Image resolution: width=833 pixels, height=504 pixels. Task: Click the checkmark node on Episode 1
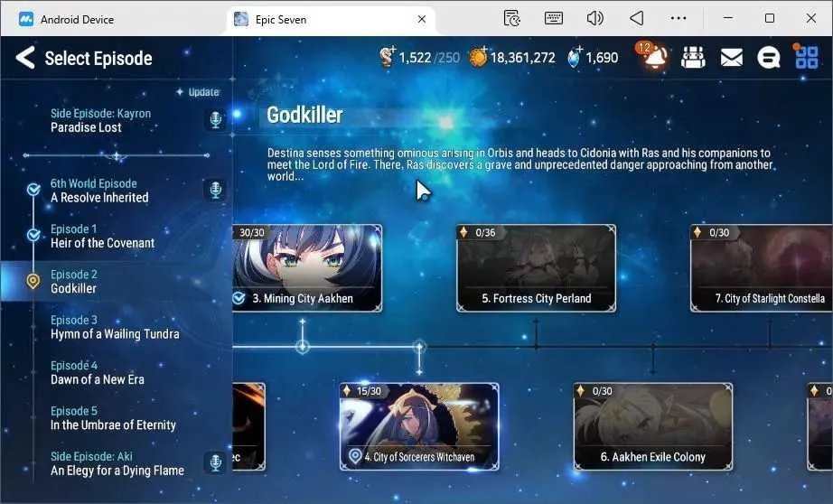(x=33, y=234)
